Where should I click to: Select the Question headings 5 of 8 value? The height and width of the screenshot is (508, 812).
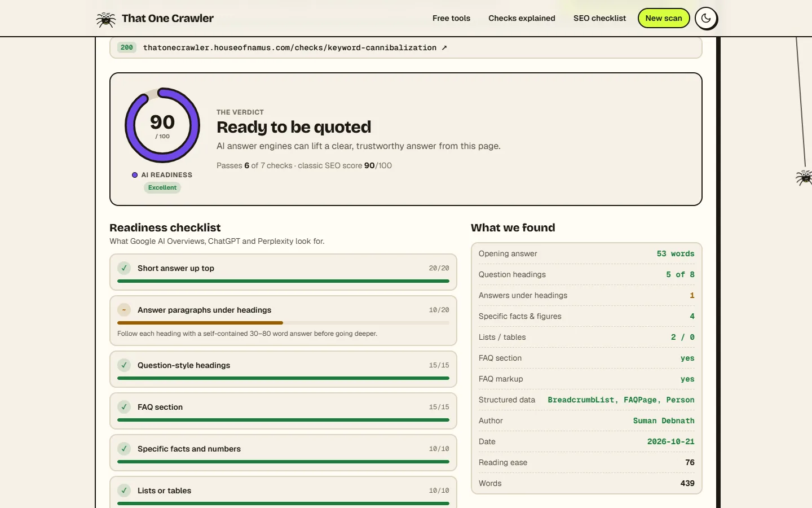(680, 275)
